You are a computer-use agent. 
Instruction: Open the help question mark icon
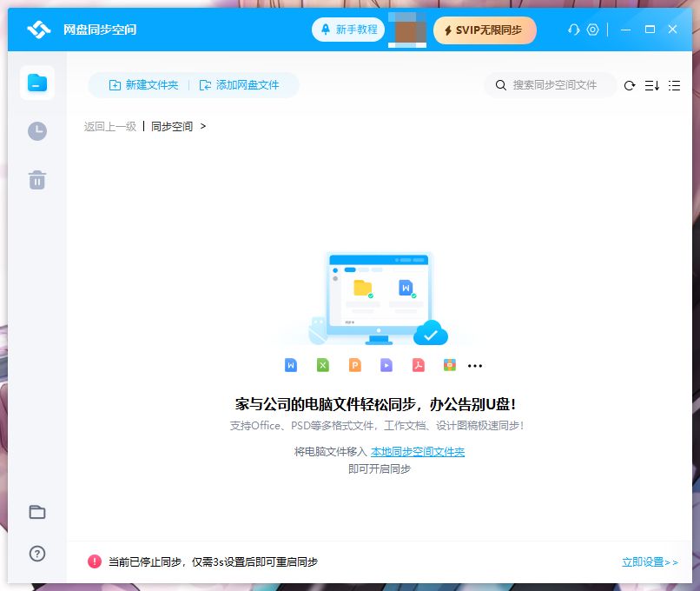pyautogui.click(x=36, y=554)
